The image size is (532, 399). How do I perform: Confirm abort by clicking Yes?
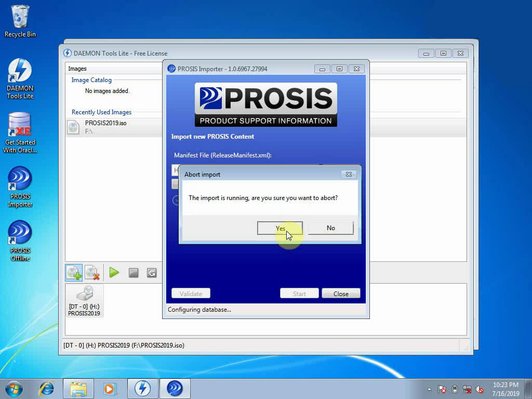tap(280, 228)
